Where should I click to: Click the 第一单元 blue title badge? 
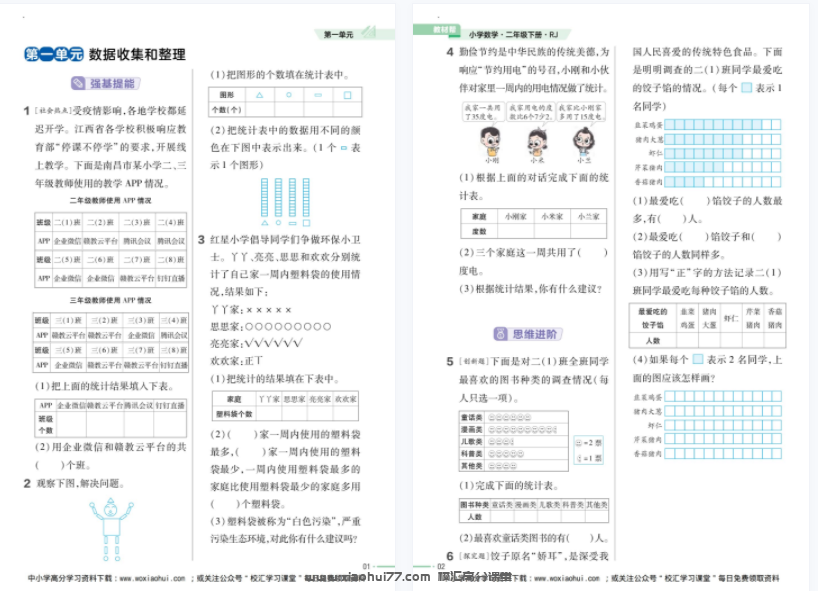point(54,54)
